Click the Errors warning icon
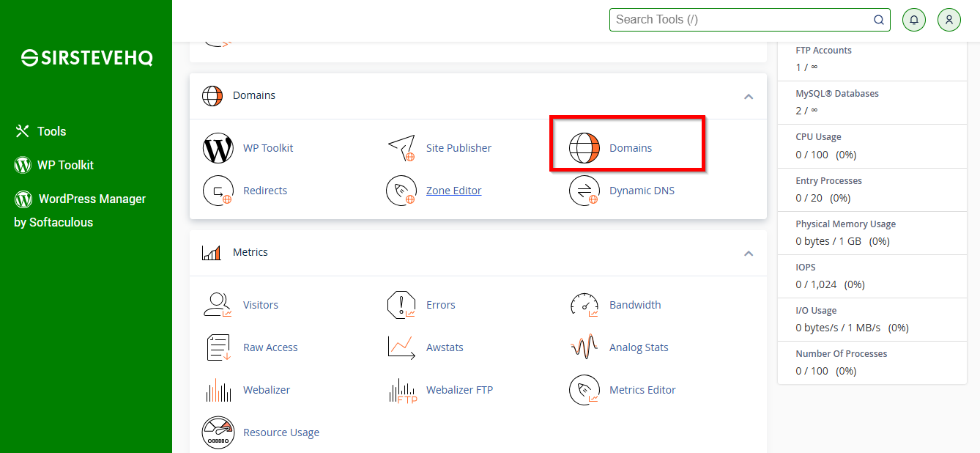The height and width of the screenshot is (453, 980). (x=401, y=305)
